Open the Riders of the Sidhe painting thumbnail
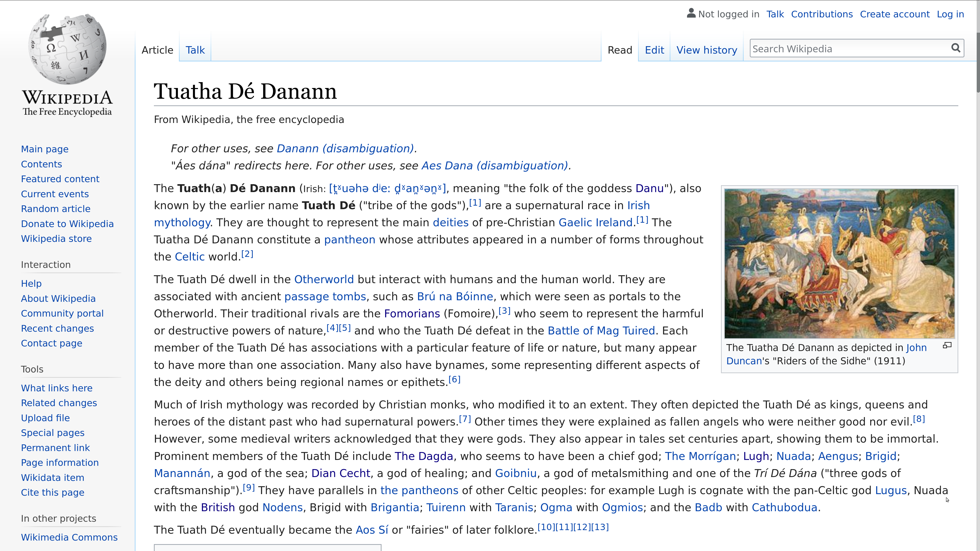Screen dimensions: 980x551 (839, 263)
